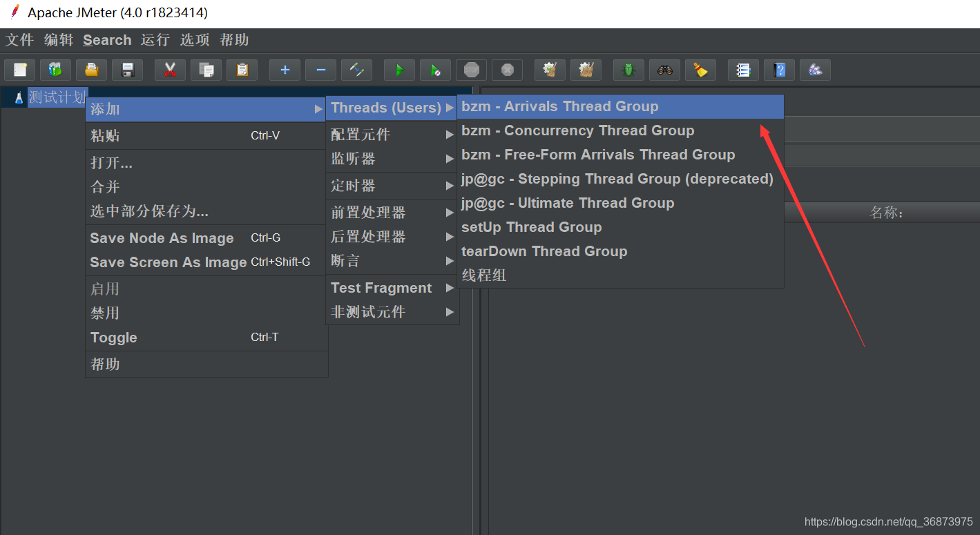This screenshot has height=535, width=980.
Task: Click the Help question mark icon
Action: [x=779, y=70]
